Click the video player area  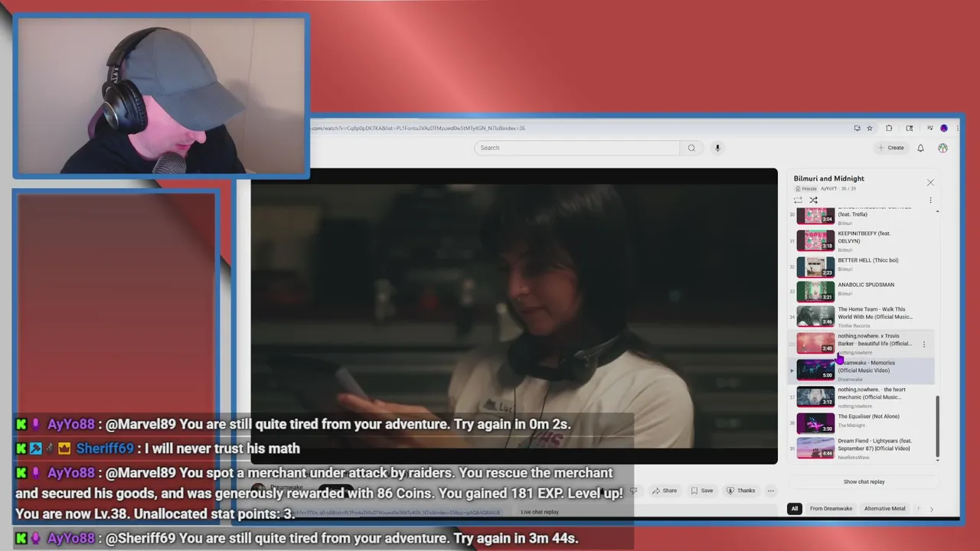[514, 316]
